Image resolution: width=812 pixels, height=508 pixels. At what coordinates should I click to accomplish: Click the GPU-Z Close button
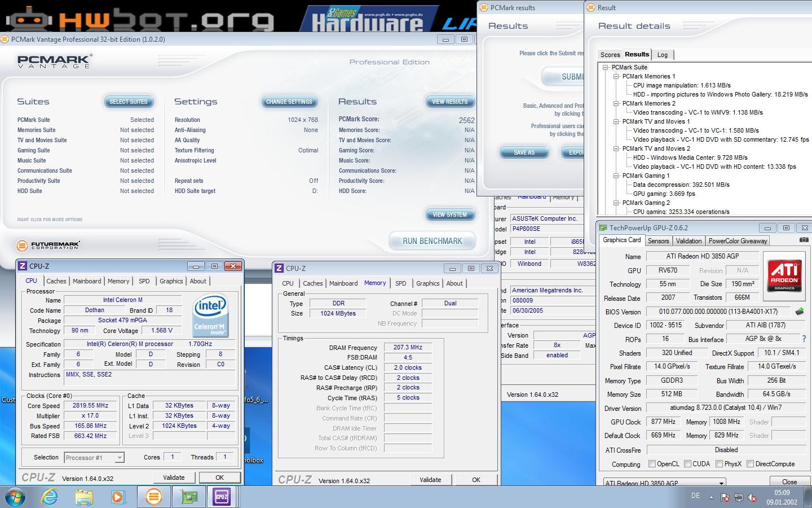pos(789,481)
